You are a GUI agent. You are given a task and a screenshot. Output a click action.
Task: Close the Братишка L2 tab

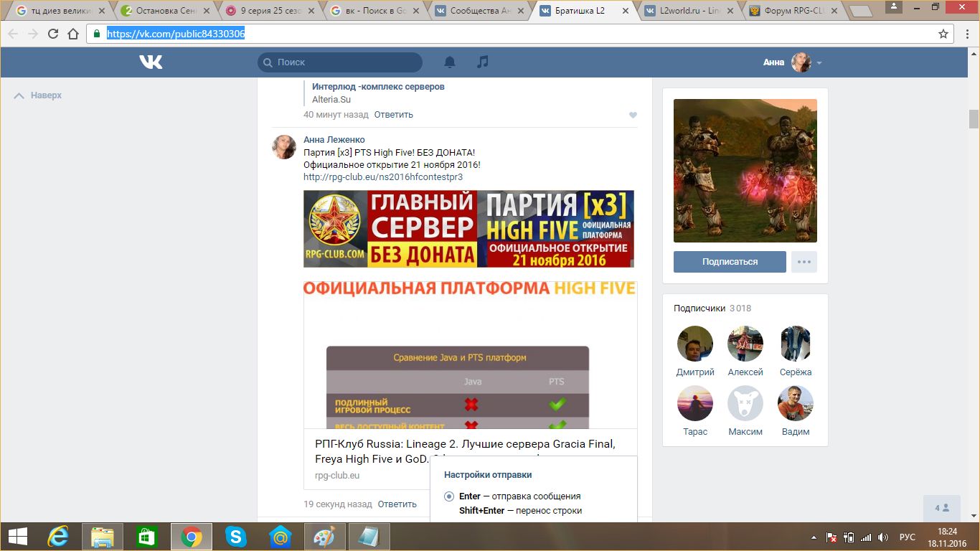tap(626, 11)
